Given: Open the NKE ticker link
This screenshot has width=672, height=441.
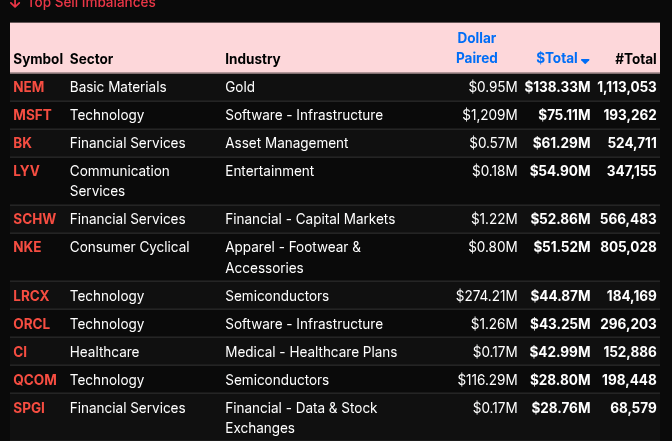Looking at the screenshot, I should (27, 247).
